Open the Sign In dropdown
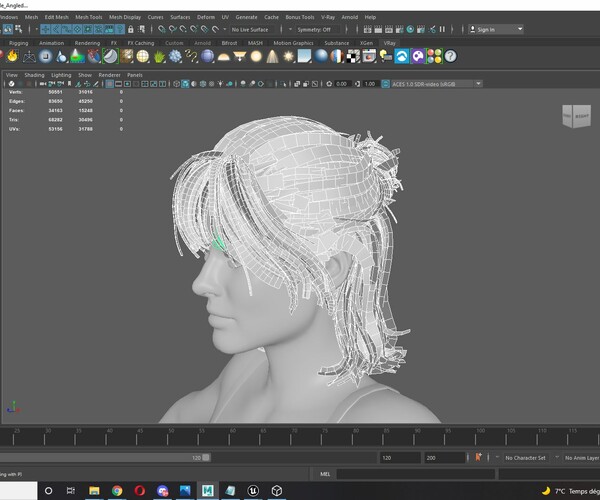This screenshot has height=500, width=600. click(496, 29)
